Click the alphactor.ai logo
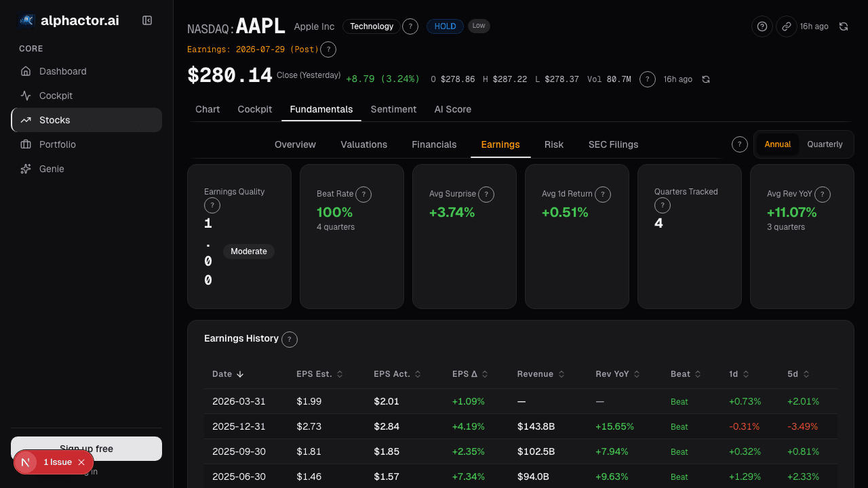868x488 pixels. coord(68,20)
